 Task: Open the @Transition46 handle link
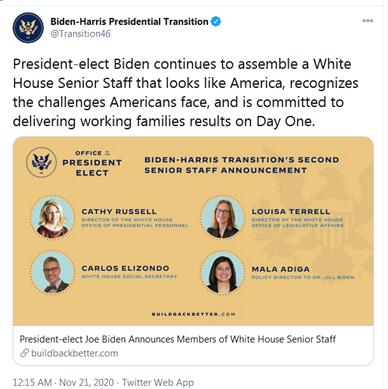click(80, 34)
